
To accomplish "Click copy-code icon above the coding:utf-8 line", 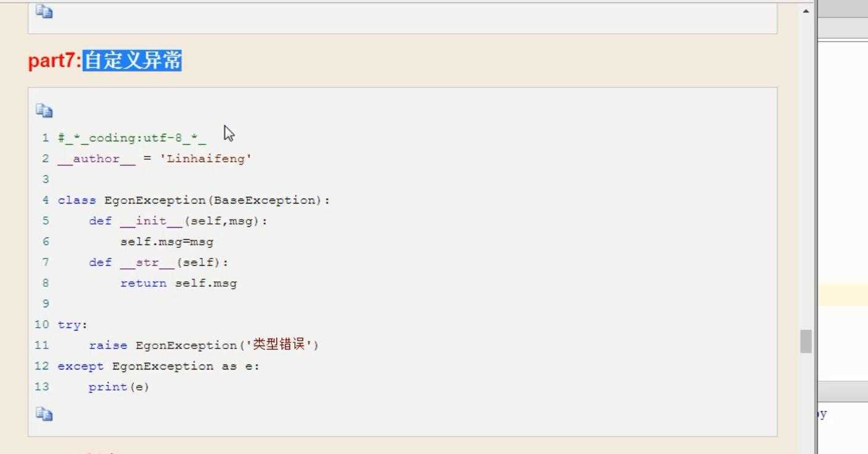I will (44, 111).
